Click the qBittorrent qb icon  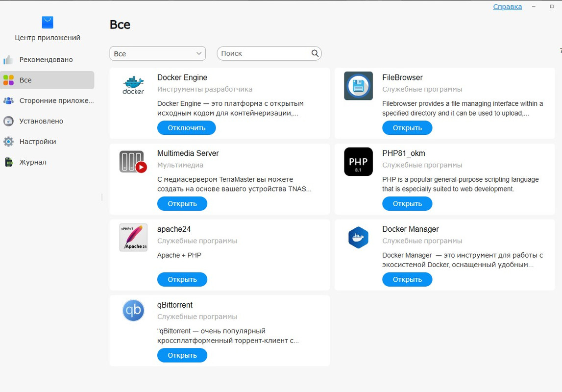tap(133, 310)
